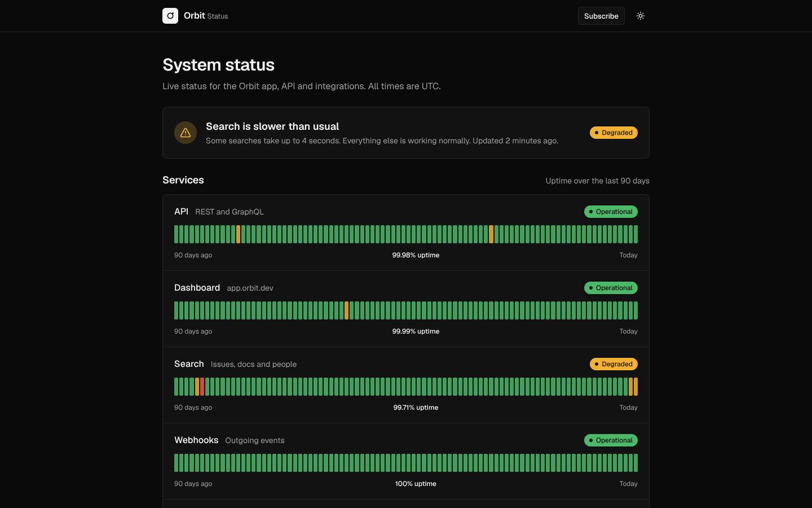Click "99.71% uptime" text

pos(416,408)
